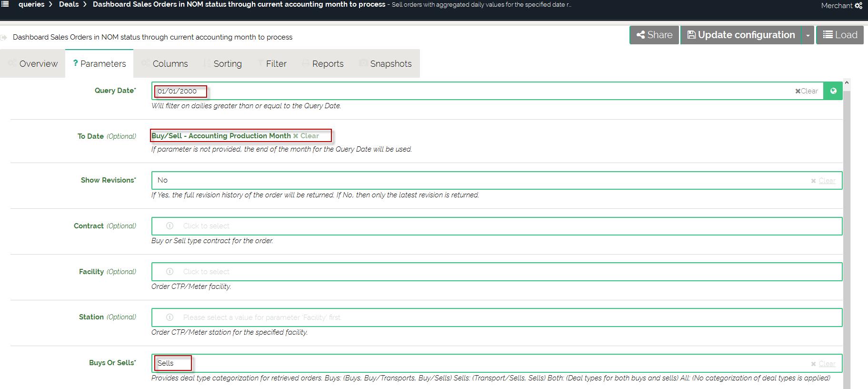Clear the Query Date value
Screen dimensions: 868x389
click(x=806, y=91)
